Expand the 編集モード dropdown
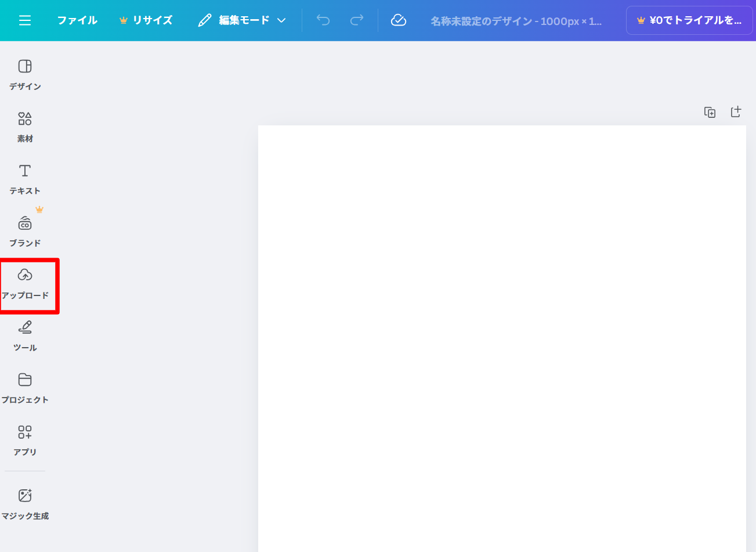The image size is (756, 552). point(242,20)
